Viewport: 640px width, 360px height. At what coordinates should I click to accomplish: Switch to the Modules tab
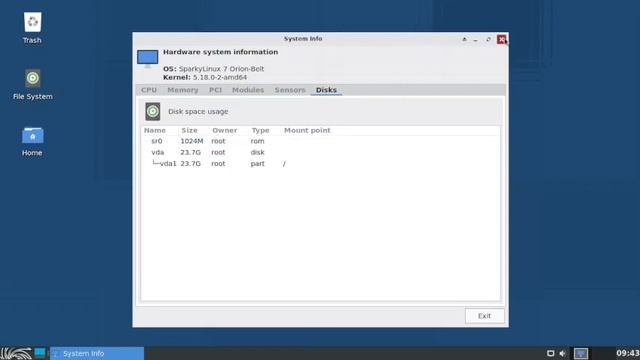(248, 90)
